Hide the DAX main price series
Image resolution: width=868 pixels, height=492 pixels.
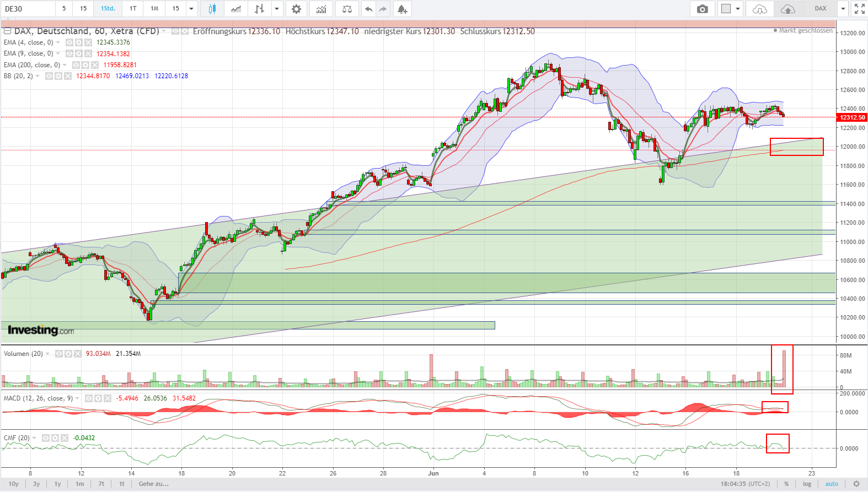pos(175,31)
